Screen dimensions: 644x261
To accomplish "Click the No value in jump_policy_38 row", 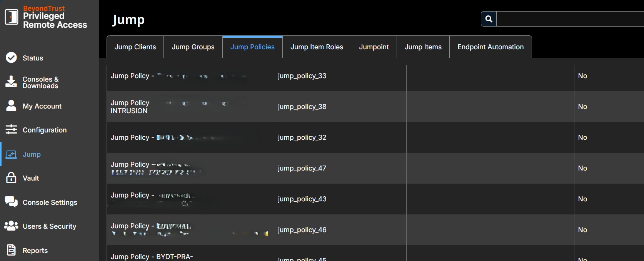I will click(x=582, y=107).
